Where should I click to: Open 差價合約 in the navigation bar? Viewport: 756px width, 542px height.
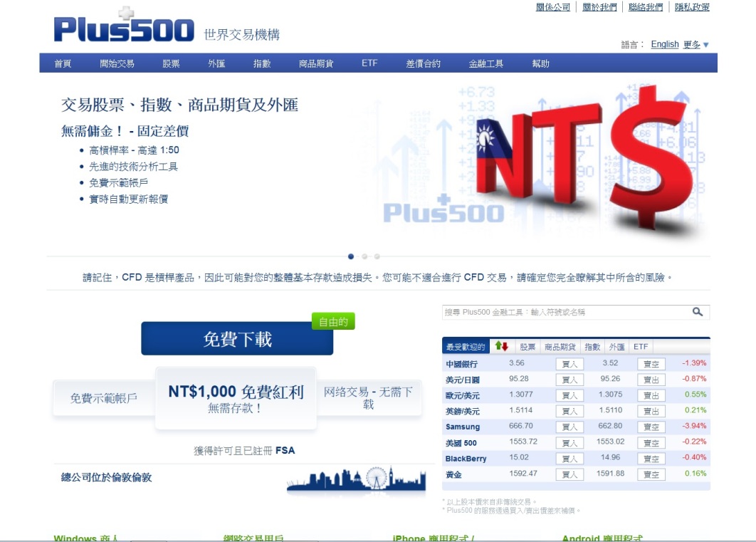[423, 63]
